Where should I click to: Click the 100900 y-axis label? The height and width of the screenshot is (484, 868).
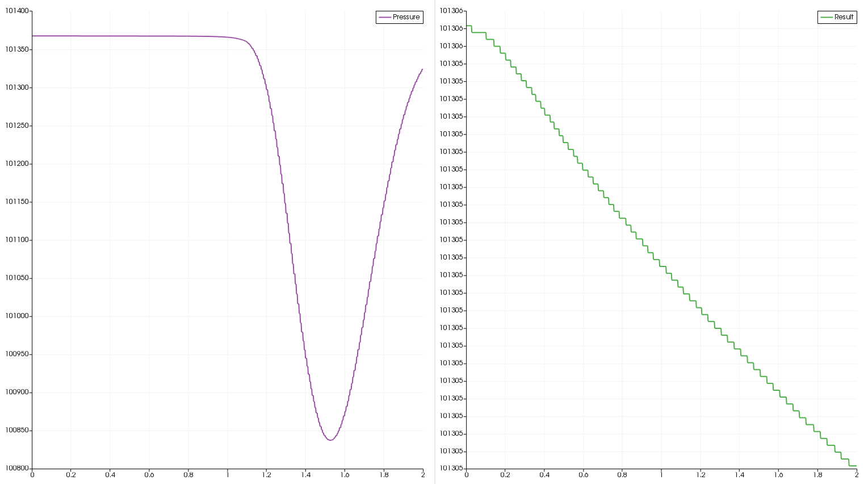(x=16, y=392)
